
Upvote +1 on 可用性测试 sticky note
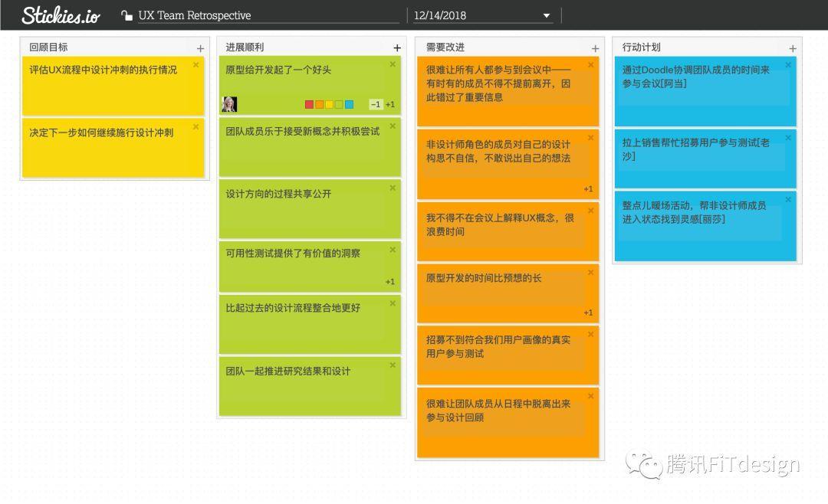390,282
